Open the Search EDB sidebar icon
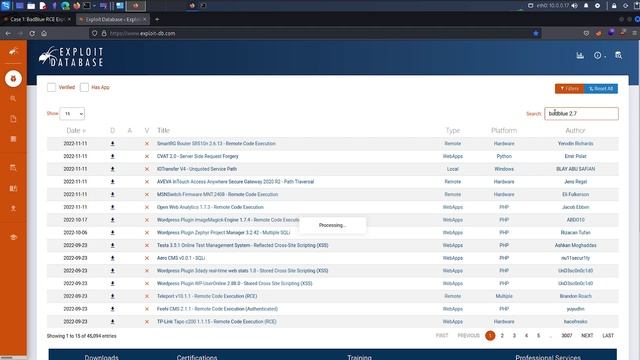 (13, 168)
